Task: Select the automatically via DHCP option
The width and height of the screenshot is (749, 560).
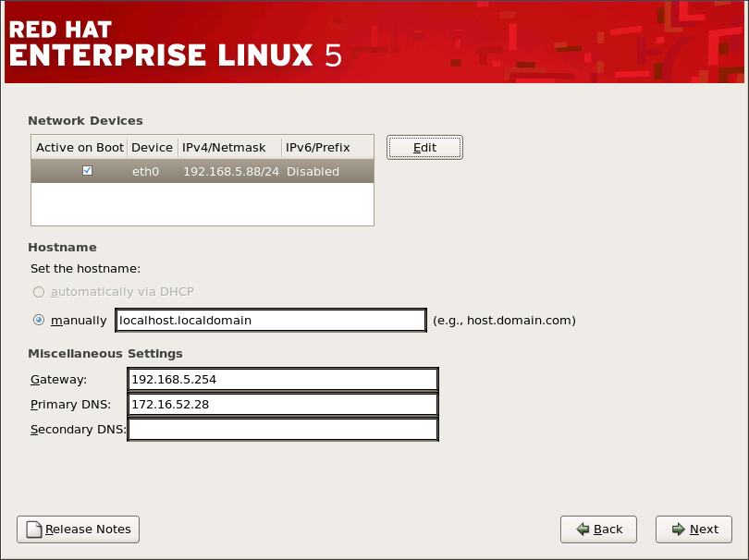Action: pos(38,291)
